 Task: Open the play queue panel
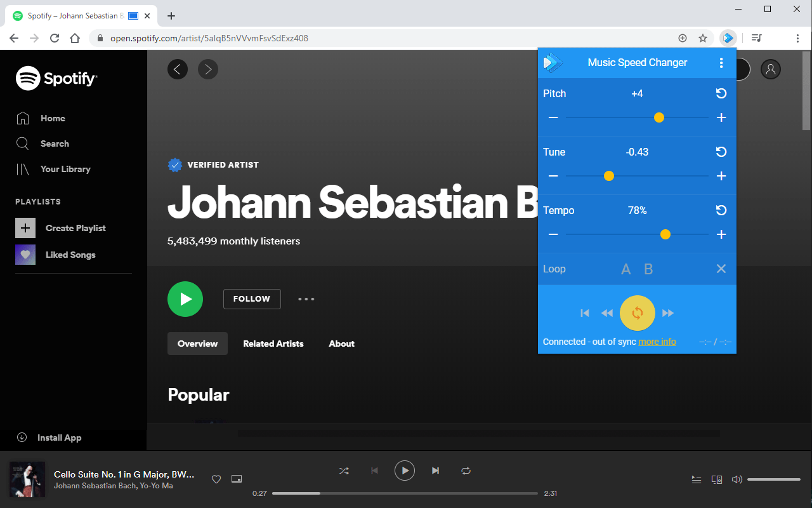[697, 479]
